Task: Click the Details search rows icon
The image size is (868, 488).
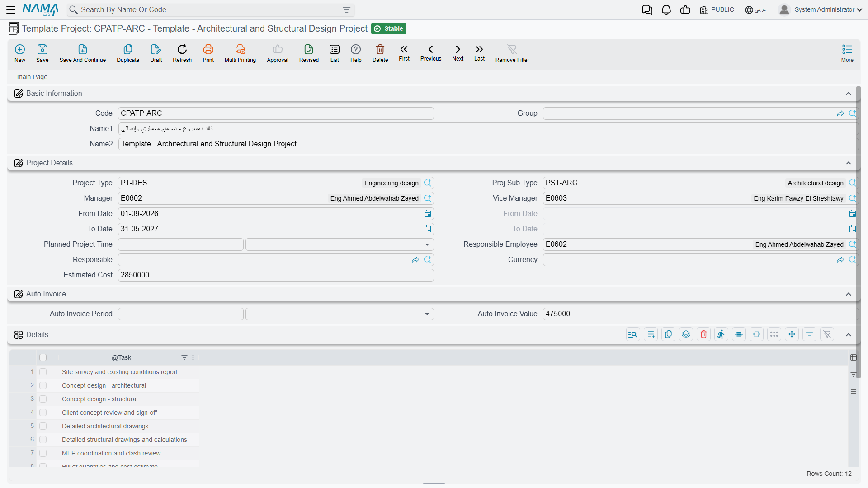Action: pos(633,334)
